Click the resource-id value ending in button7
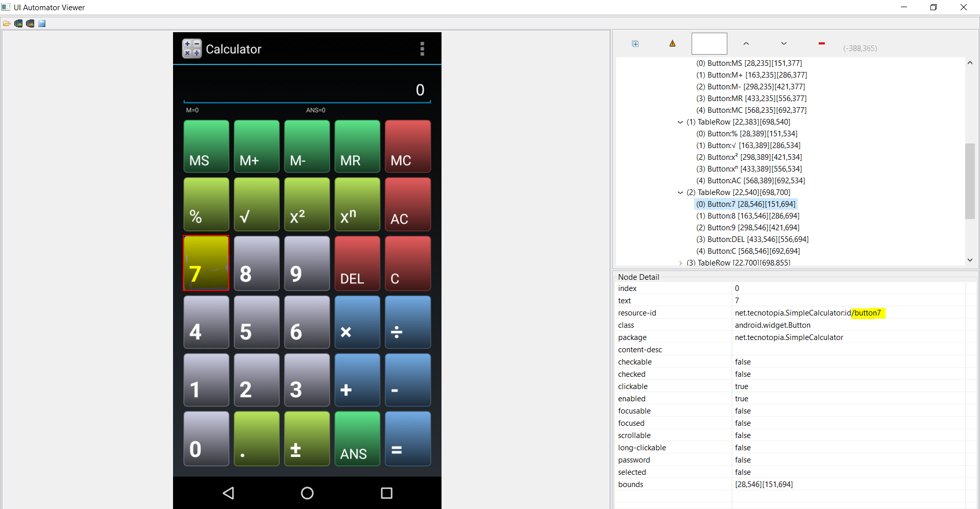The height and width of the screenshot is (509, 980). [x=808, y=313]
